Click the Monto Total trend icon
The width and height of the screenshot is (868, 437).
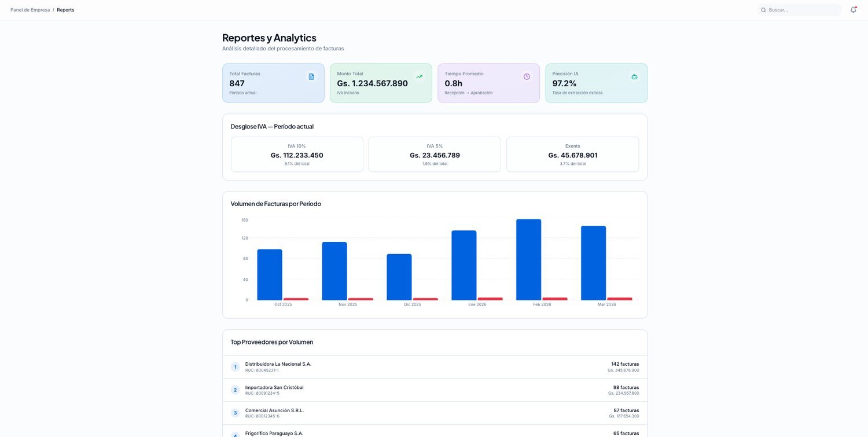(419, 76)
